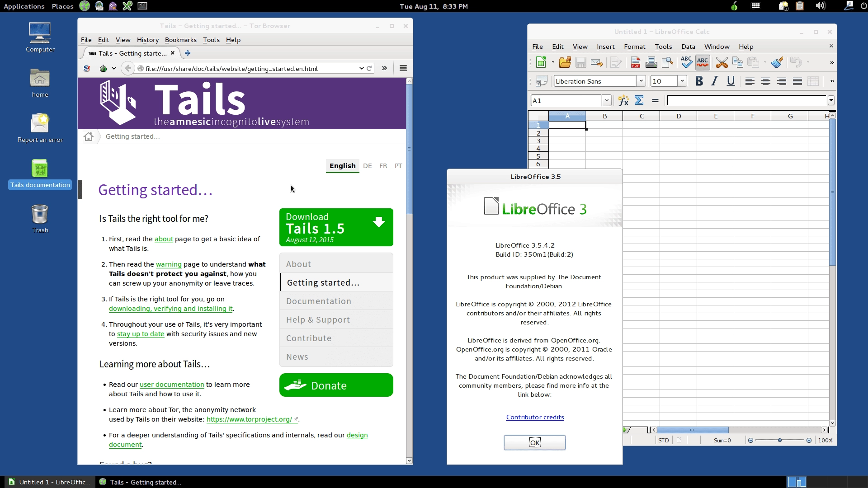Center cell text horizontally

pyautogui.click(x=765, y=81)
